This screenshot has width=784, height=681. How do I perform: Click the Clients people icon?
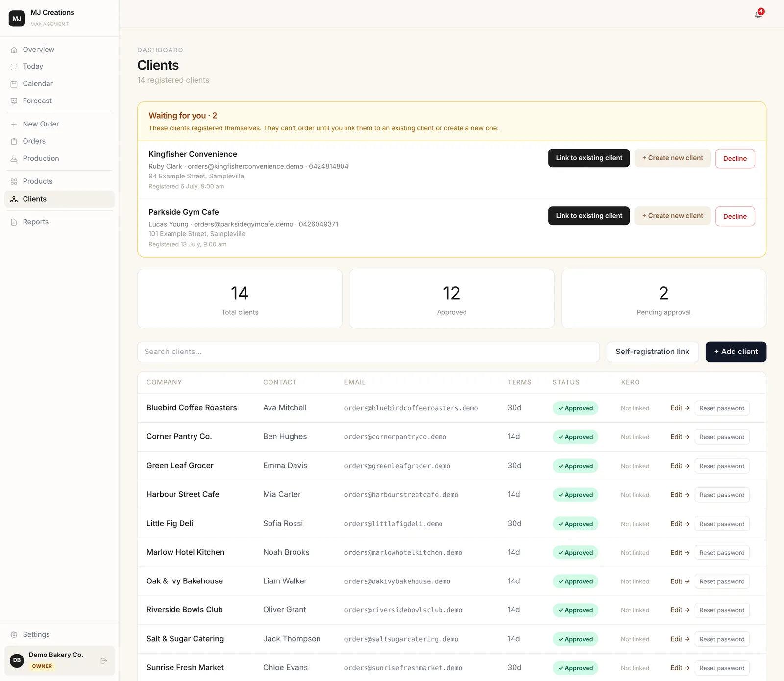pyautogui.click(x=14, y=199)
